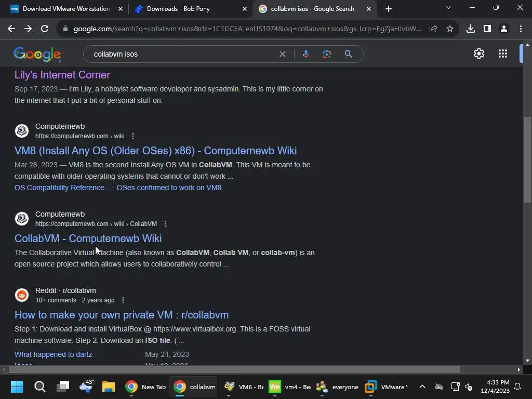Open Task View on taskbar

(x=63, y=387)
